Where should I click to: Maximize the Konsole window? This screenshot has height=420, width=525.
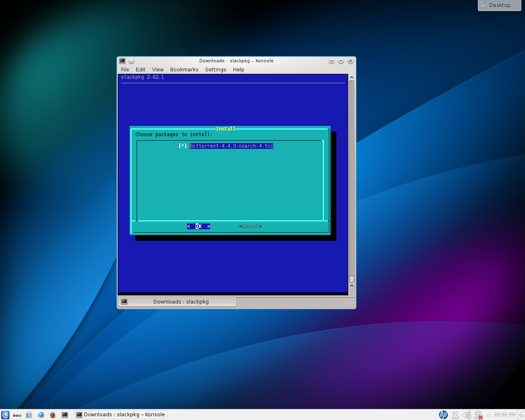(x=341, y=61)
